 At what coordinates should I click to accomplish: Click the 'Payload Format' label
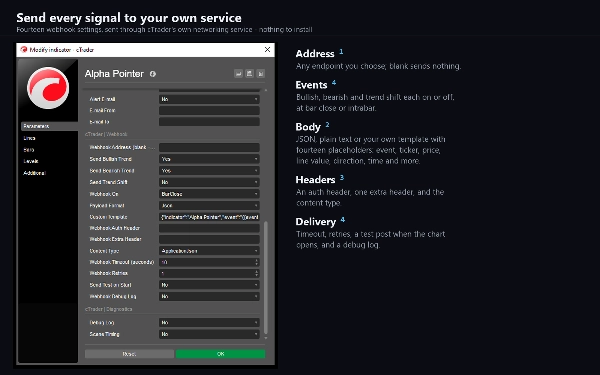pos(107,205)
